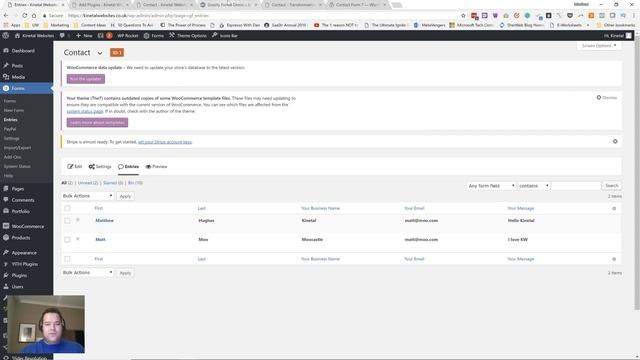
Task: Expand the Contact form switcher chevron
Action: pos(100,53)
